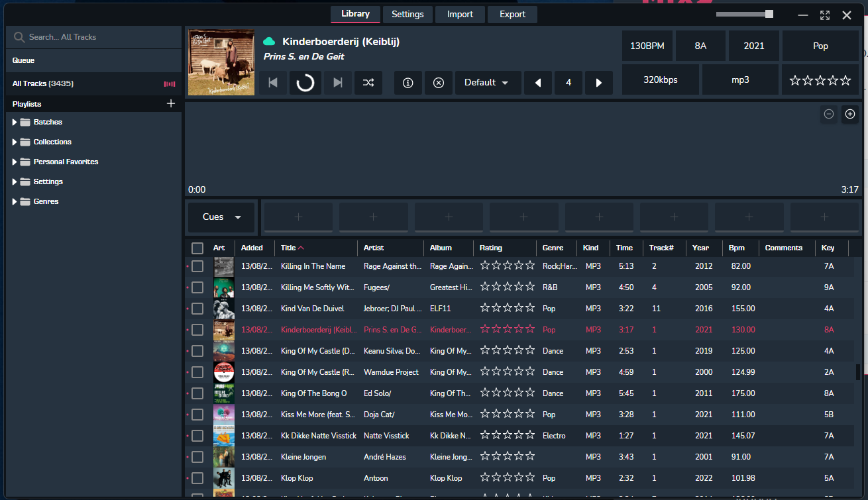Toggle the select-all header checkbox
This screenshot has height=500, width=868.
[197, 248]
